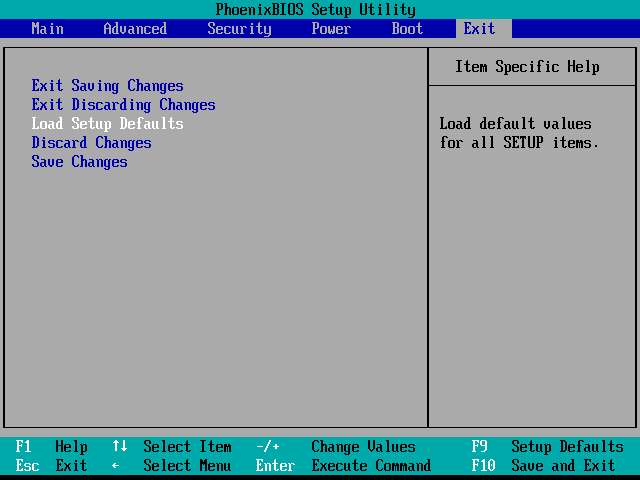Click the F9 Setup Defaults footer hint
640x480 pixels.
pyautogui.click(x=547, y=447)
